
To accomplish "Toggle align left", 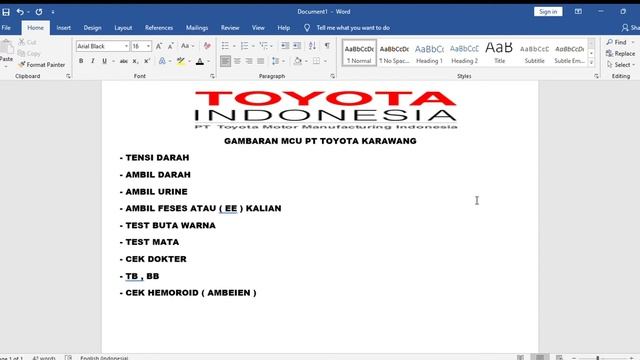I will click(225, 61).
